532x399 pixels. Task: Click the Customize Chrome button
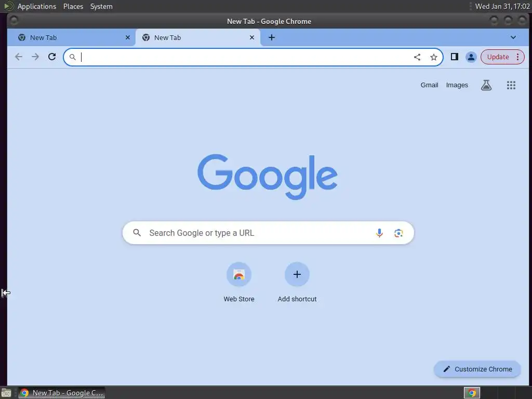[x=477, y=369]
